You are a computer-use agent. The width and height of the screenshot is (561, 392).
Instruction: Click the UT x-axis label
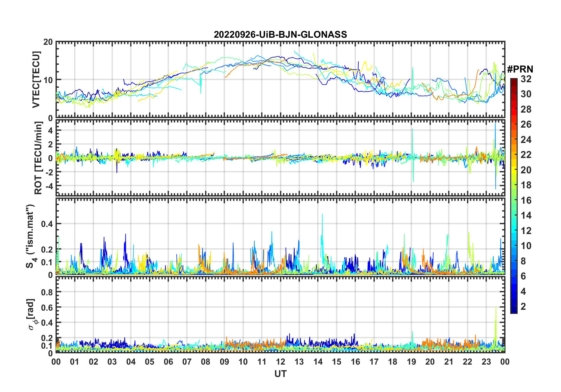280,374
